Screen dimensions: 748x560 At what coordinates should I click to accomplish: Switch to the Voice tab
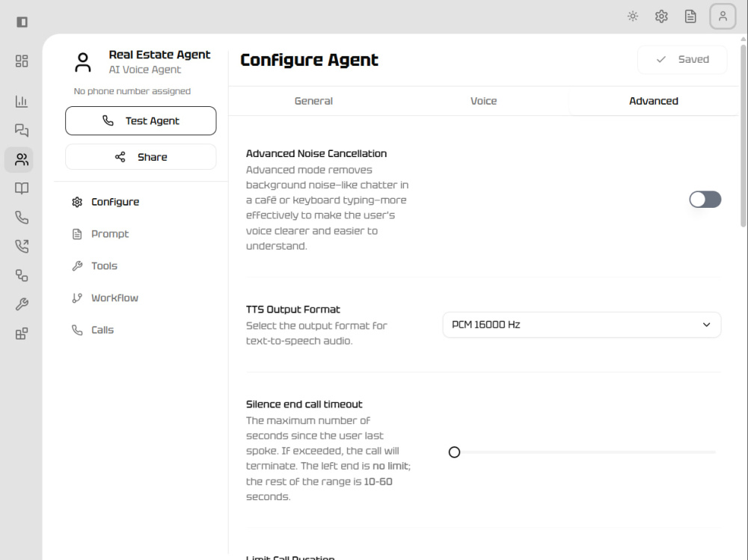pos(483,101)
